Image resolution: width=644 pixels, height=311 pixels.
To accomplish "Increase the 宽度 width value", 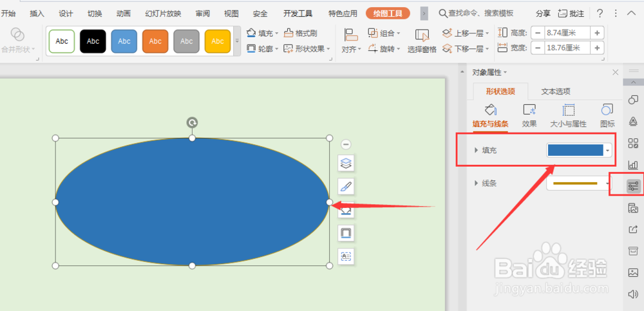I will [x=598, y=48].
